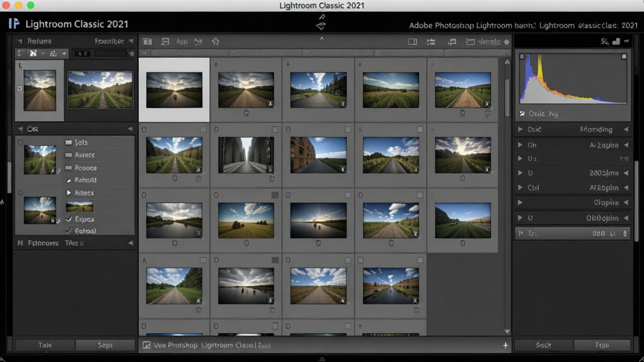The width and height of the screenshot is (644, 362).
Task: Click the Fino button at bottom right
Action: click(x=602, y=345)
